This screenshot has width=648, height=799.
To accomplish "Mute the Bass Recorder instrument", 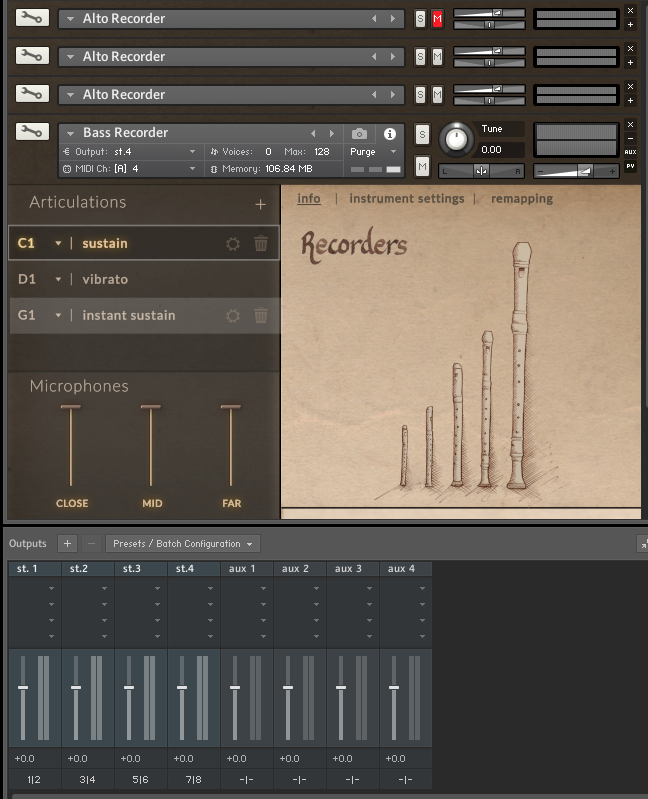I will point(422,166).
